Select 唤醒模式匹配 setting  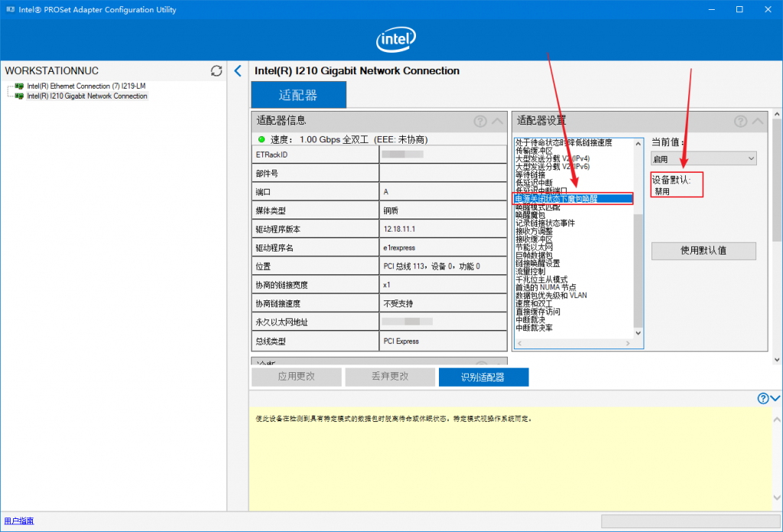tap(538, 206)
